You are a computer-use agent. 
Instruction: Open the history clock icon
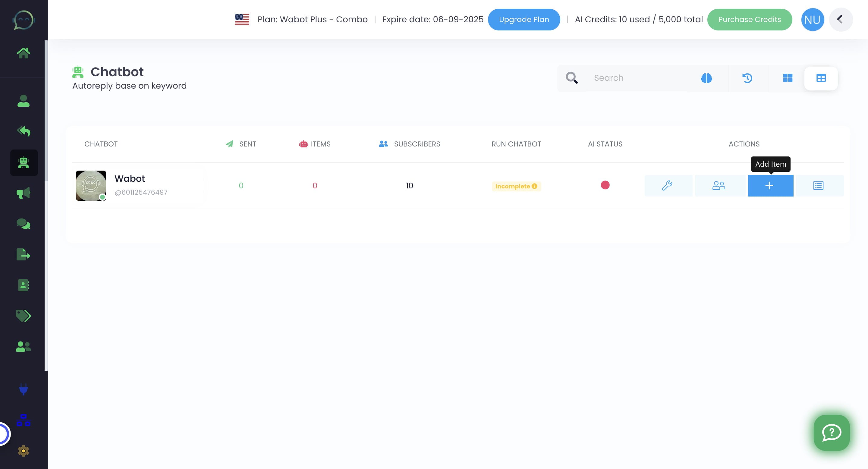[747, 78]
